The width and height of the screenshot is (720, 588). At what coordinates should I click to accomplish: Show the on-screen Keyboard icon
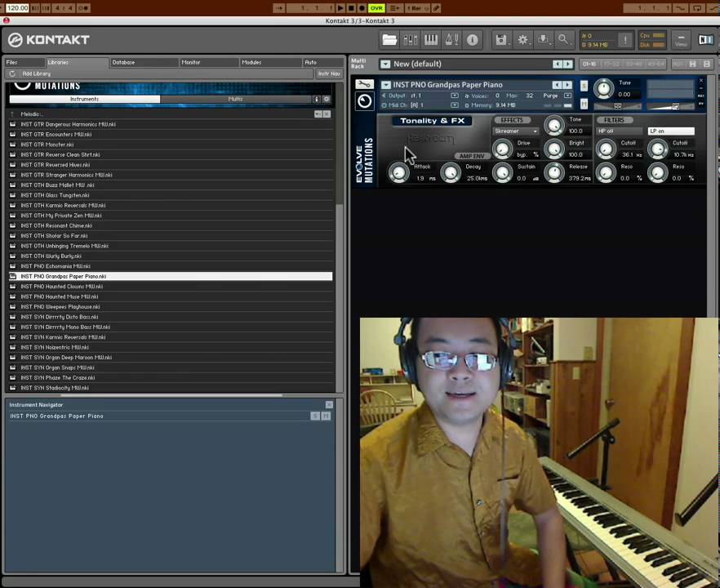pyautogui.click(x=431, y=40)
